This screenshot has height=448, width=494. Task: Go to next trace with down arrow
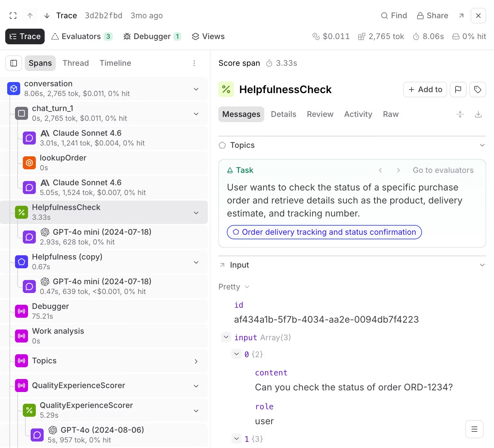click(x=47, y=16)
